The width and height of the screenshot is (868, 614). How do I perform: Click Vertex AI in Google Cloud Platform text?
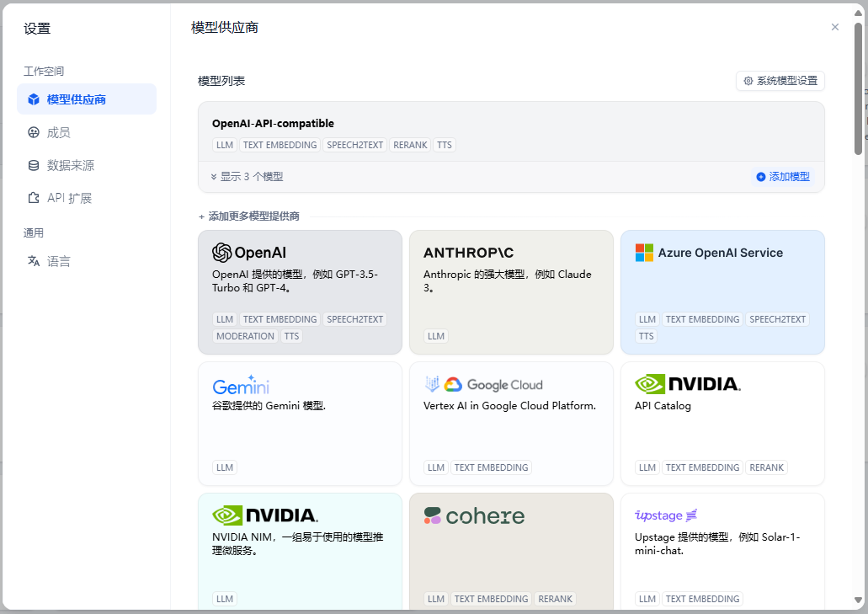tap(509, 406)
